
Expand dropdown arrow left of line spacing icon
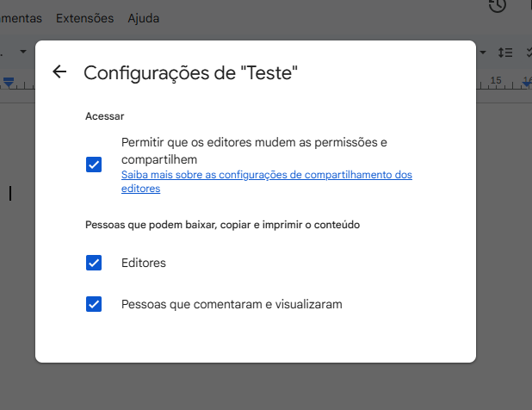click(x=484, y=53)
